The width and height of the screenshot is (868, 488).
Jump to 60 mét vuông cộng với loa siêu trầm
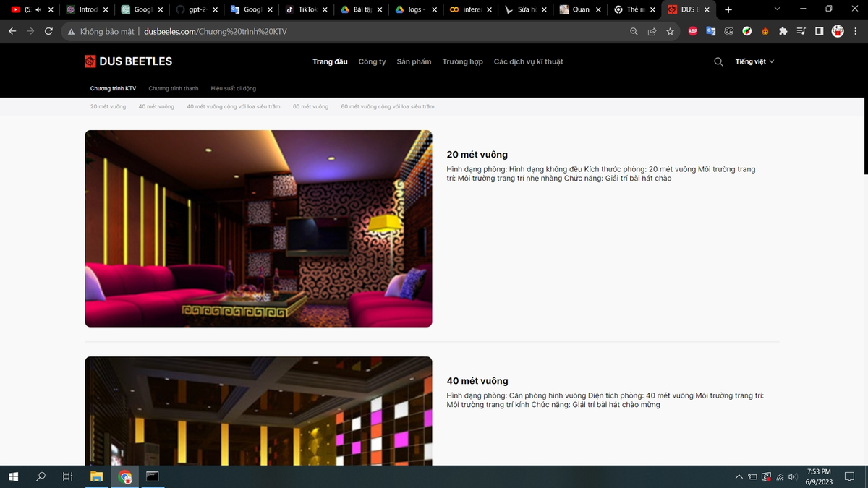(x=388, y=106)
